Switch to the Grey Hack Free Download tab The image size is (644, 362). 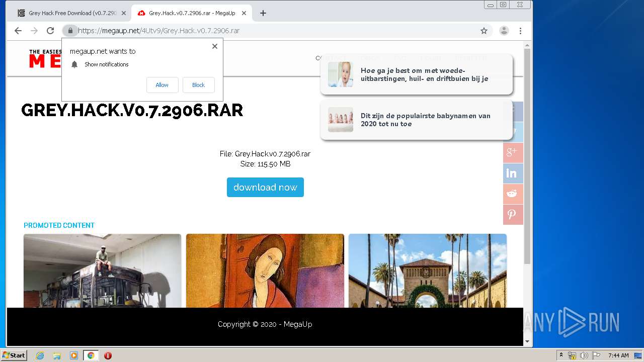(71, 13)
